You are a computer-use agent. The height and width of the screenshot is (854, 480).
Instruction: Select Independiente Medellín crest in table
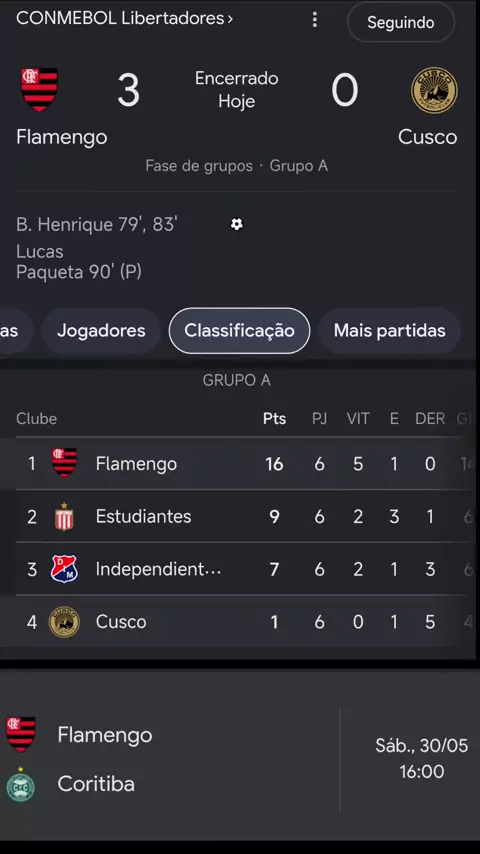pos(64,569)
